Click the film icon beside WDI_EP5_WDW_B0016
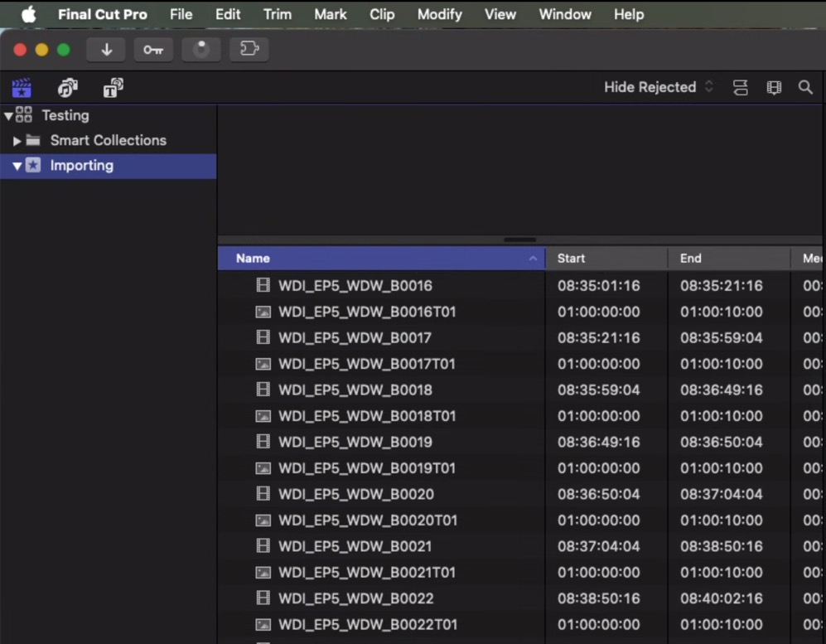This screenshot has height=644, width=826. [x=263, y=285]
